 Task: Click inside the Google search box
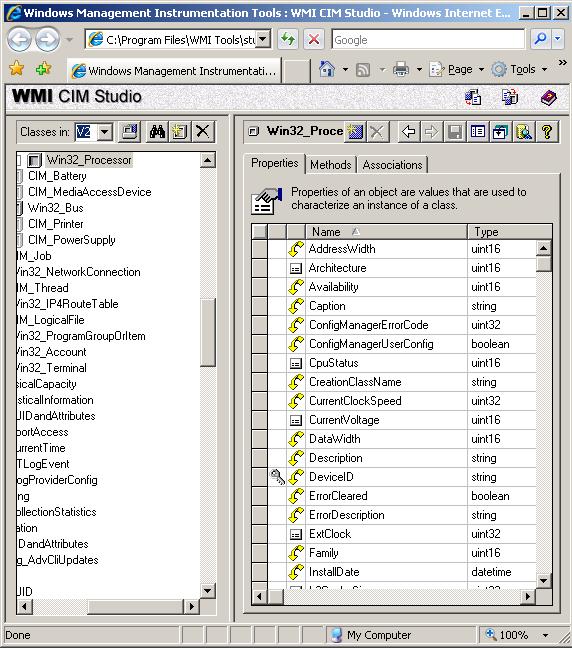(428, 40)
